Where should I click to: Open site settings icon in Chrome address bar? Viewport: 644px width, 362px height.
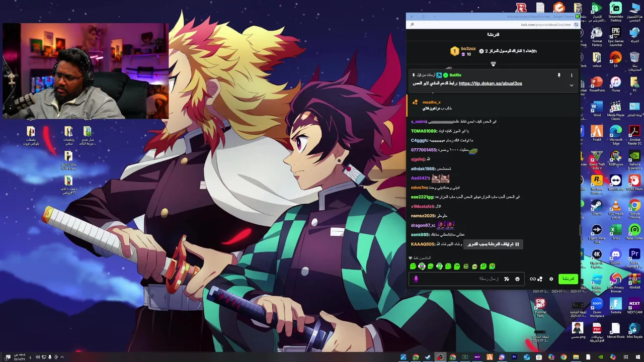pos(576,25)
